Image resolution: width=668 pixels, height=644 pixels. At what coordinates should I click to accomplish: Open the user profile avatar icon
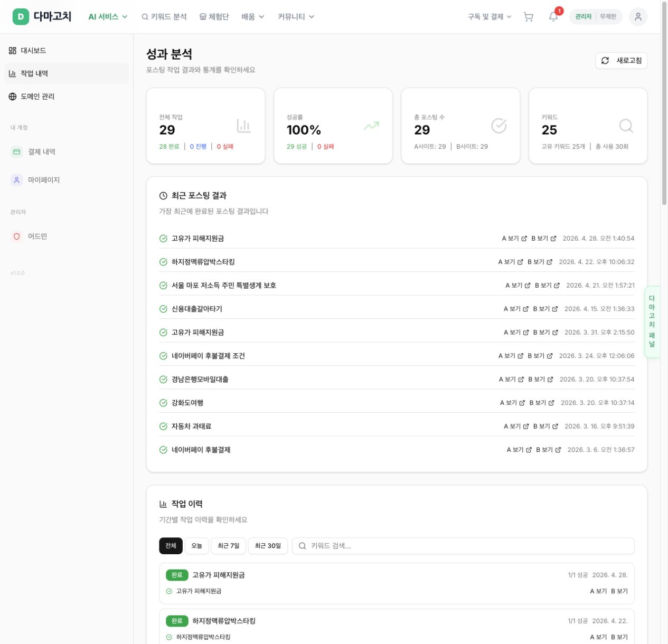(638, 17)
